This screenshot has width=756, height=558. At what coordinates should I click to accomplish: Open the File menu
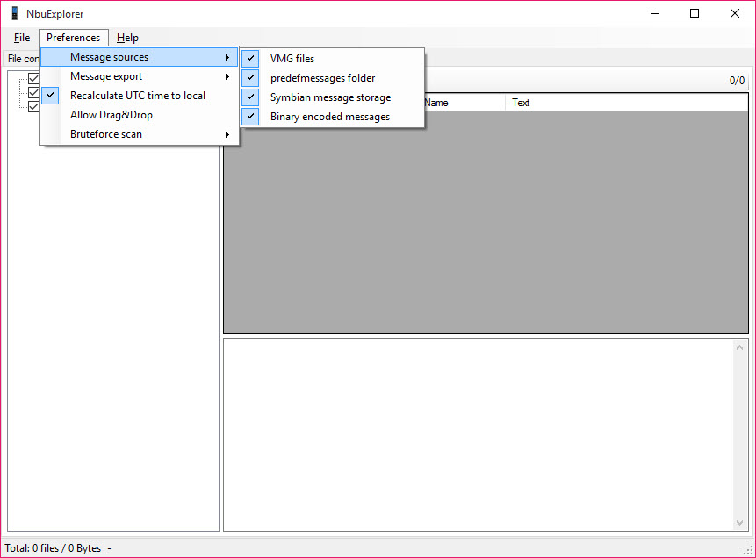(x=22, y=38)
